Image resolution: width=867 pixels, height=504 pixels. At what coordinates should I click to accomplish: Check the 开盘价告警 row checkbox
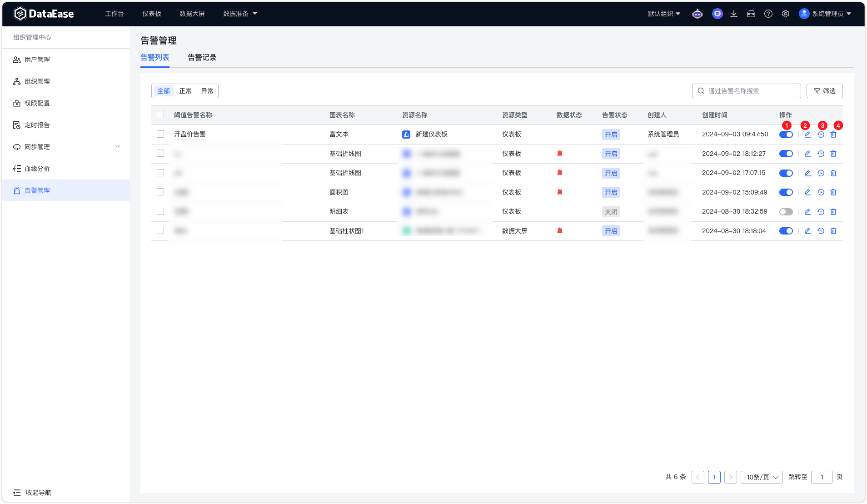[x=160, y=134]
